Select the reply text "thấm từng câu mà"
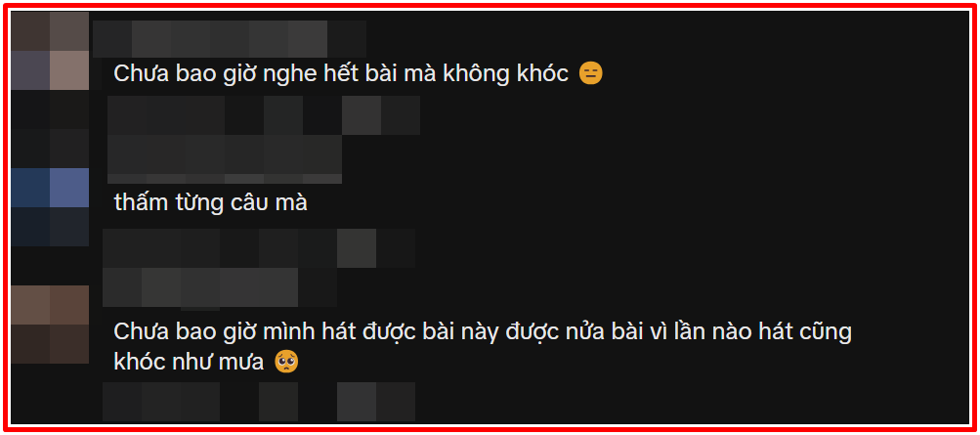The height and width of the screenshot is (435, 980). [x=211, y=202]
